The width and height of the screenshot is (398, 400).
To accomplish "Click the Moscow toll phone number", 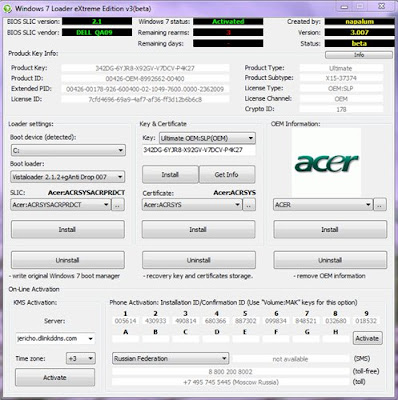I will [231, 382].
